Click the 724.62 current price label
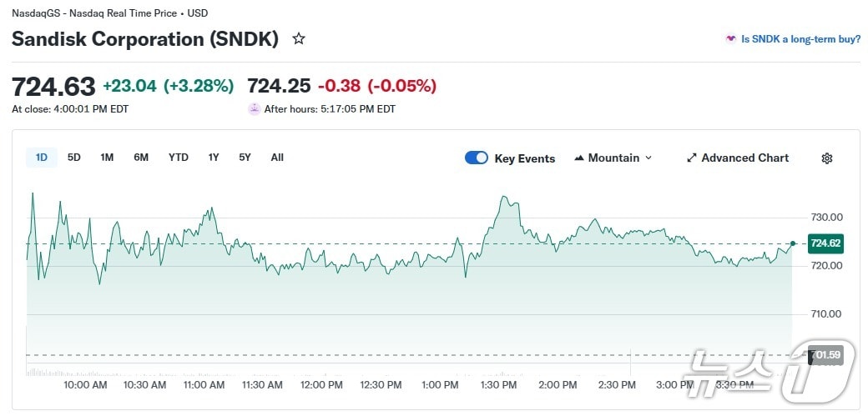 point(825,243)
